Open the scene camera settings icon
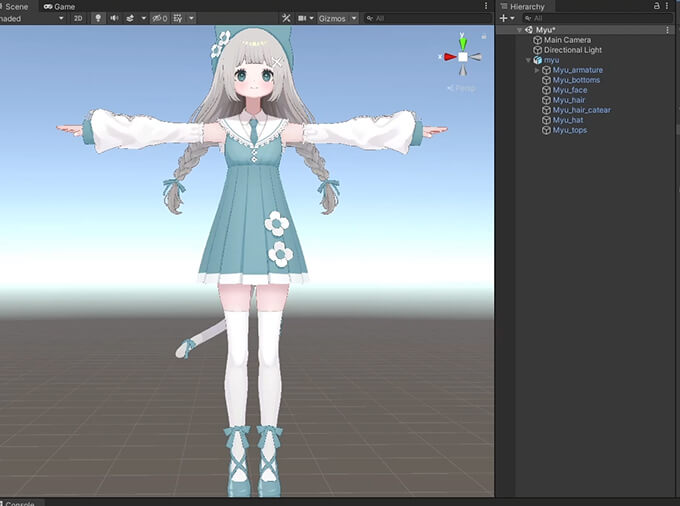This screenshot has width=680, height=506. point(302,18)
